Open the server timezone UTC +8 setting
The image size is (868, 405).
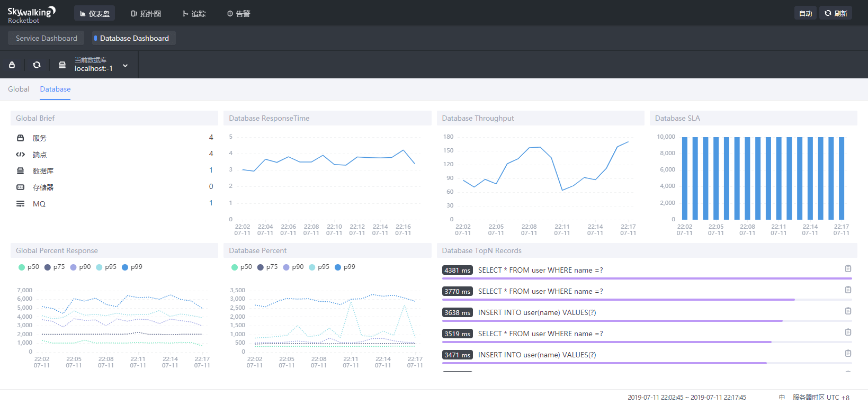point(820,398)
